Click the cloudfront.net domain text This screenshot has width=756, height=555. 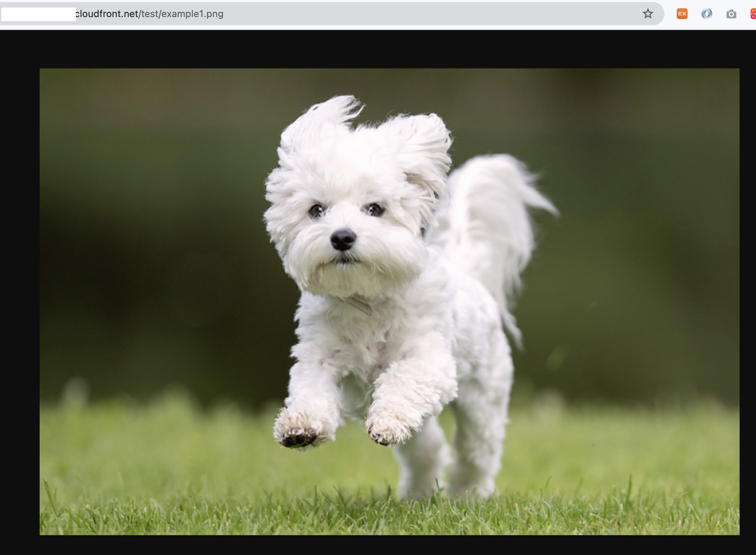click(107, 14)
